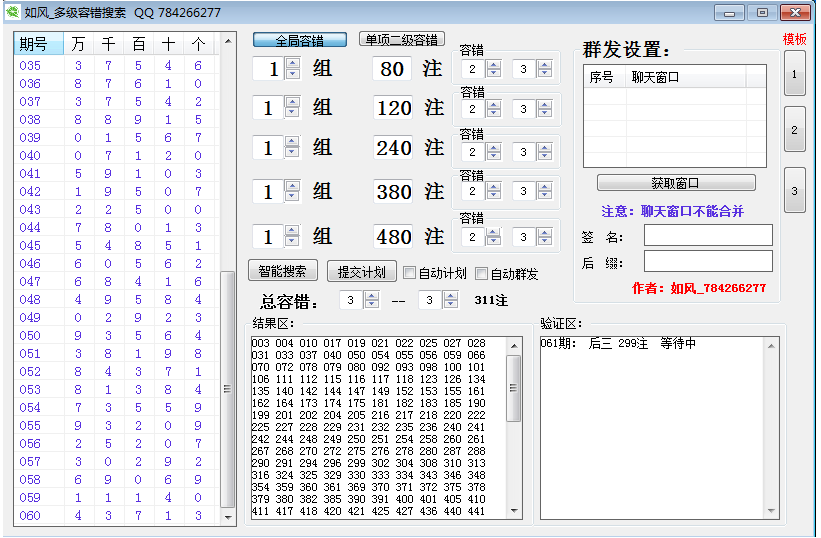Click the 480 注 value field
Viewport: 821px width, 538px height.
pyautogui.click(x=393, y=237)
